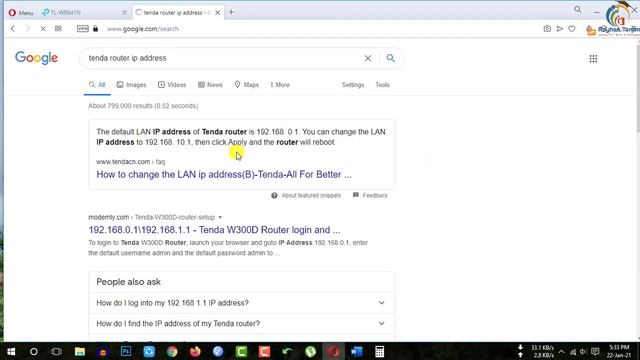The image size is (640, 360).
Task: Open How to change the LAN ip address link
Action: [224, 174]
